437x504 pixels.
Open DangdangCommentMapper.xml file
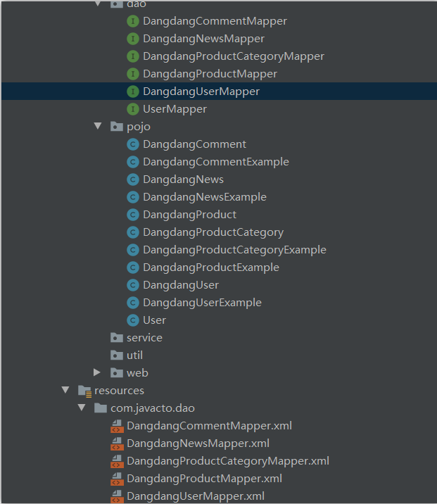pos(209,426)
